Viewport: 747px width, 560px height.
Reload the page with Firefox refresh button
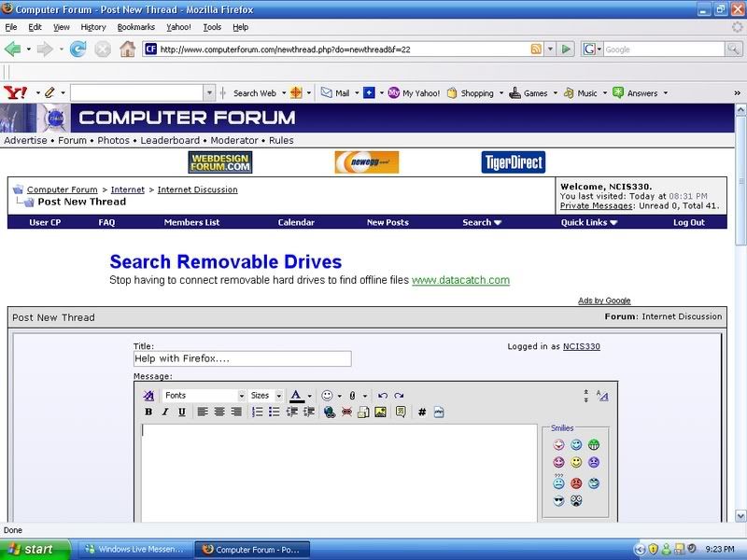tap(78, 49)
